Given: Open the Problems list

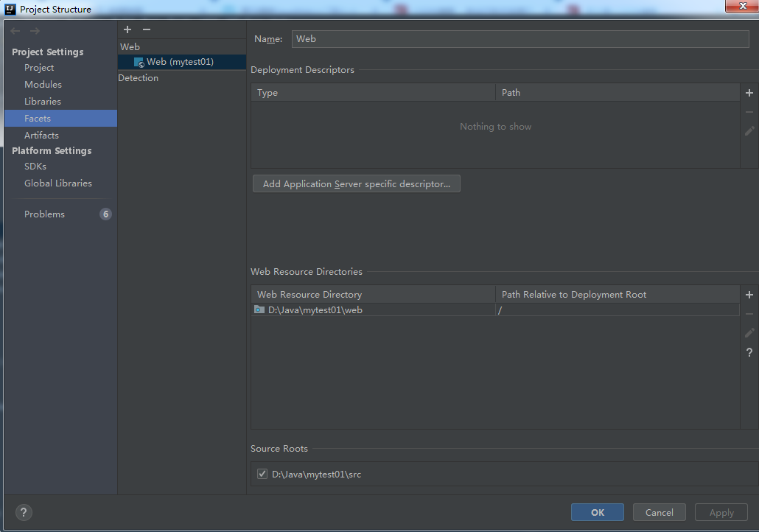Looking at the screenshot, I should [x=44, y=214].
